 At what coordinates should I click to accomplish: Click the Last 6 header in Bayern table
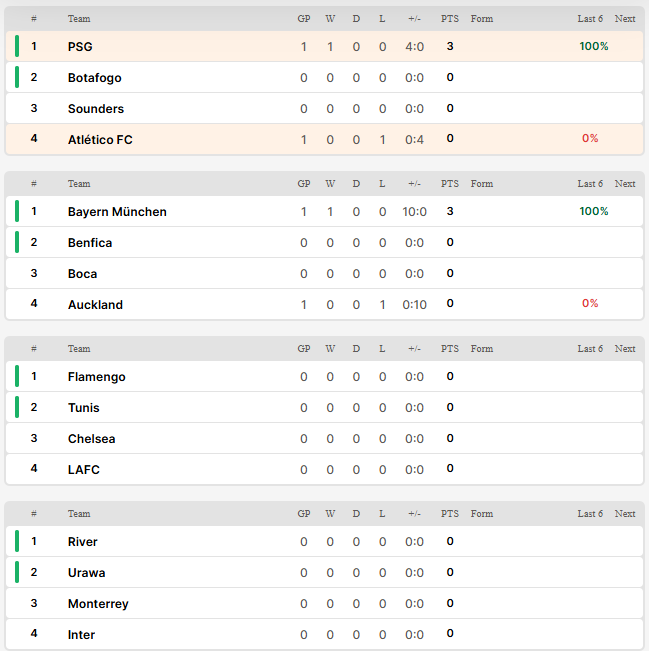(x=590, y=184)
